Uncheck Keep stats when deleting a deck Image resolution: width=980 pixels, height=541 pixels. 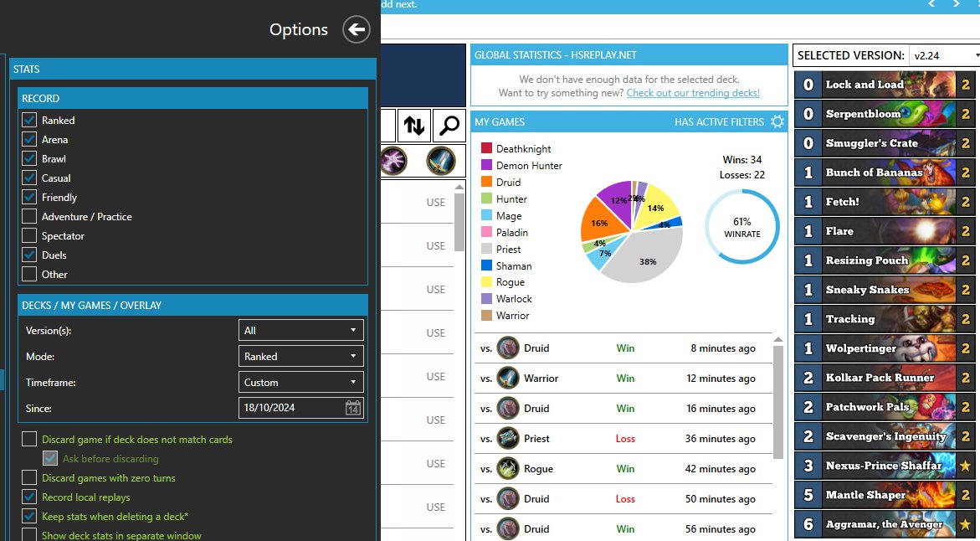29,517
